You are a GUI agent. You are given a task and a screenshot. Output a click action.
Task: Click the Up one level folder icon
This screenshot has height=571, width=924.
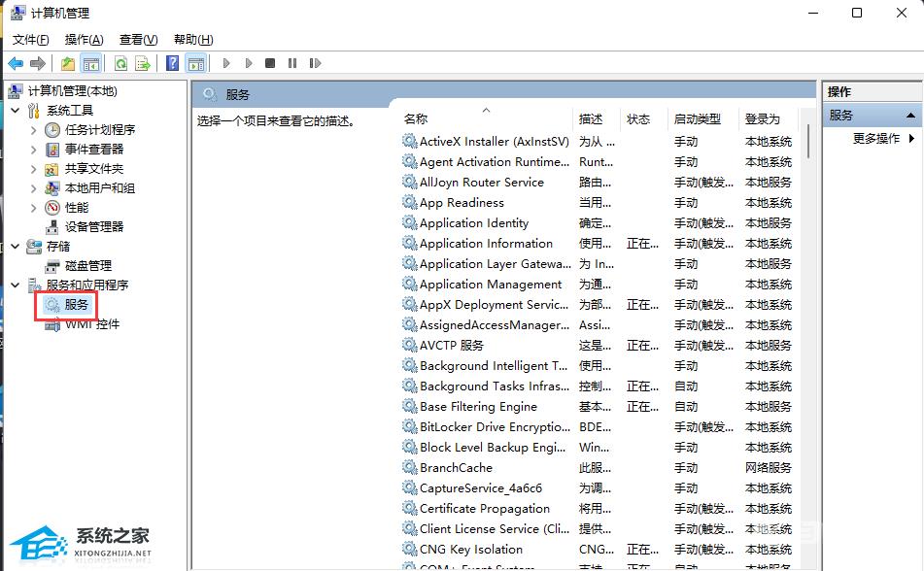[67, 63]
